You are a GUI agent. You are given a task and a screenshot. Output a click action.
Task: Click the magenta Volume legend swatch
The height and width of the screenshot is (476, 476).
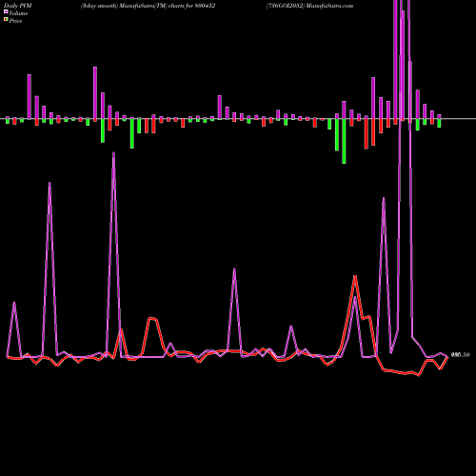[x=6, y=11]
